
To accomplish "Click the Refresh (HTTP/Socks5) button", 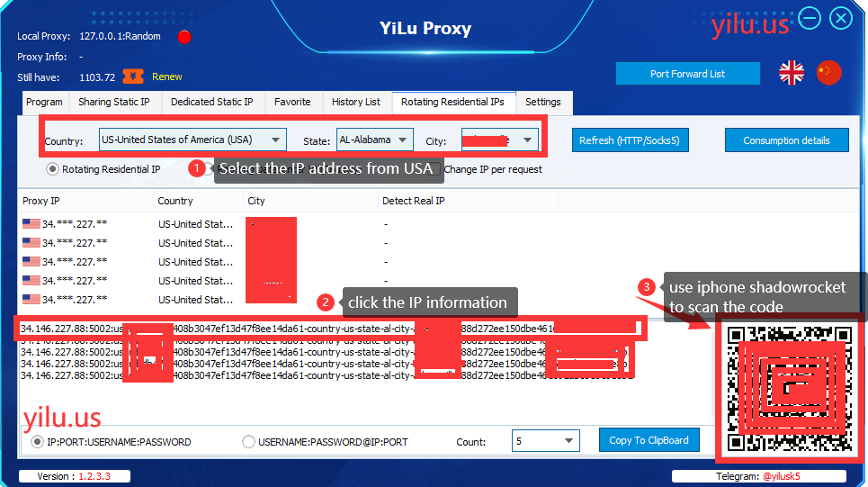I will coord(629,140).
